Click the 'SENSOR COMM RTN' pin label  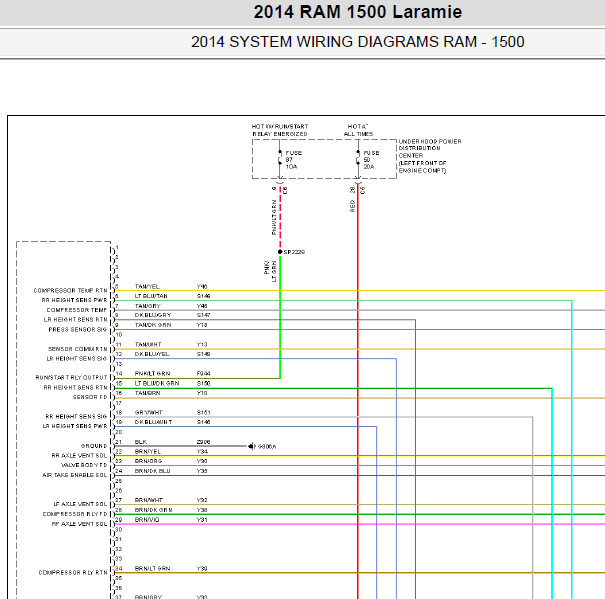pyautogui.click(x=78, y=349)
